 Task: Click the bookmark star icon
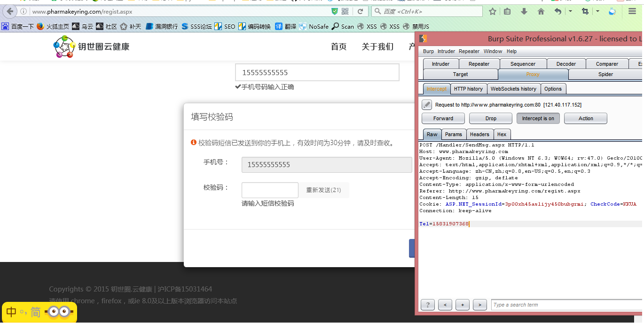492,11
